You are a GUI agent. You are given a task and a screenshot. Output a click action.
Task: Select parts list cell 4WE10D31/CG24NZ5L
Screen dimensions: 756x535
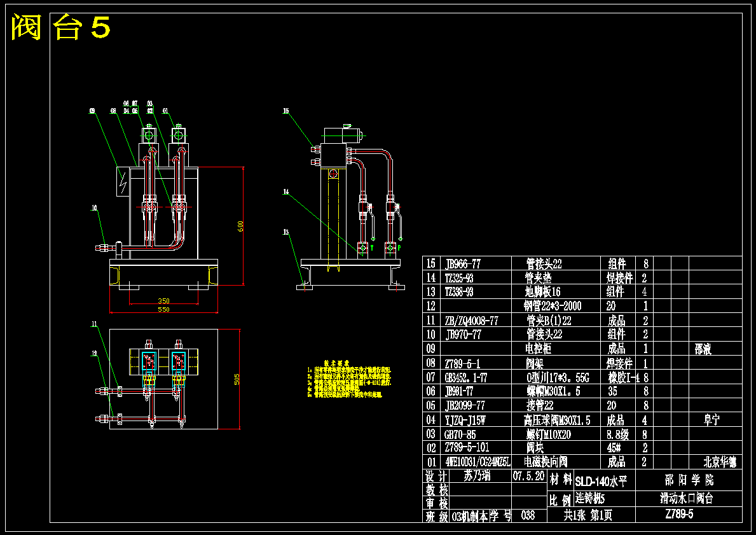[478, 461]
